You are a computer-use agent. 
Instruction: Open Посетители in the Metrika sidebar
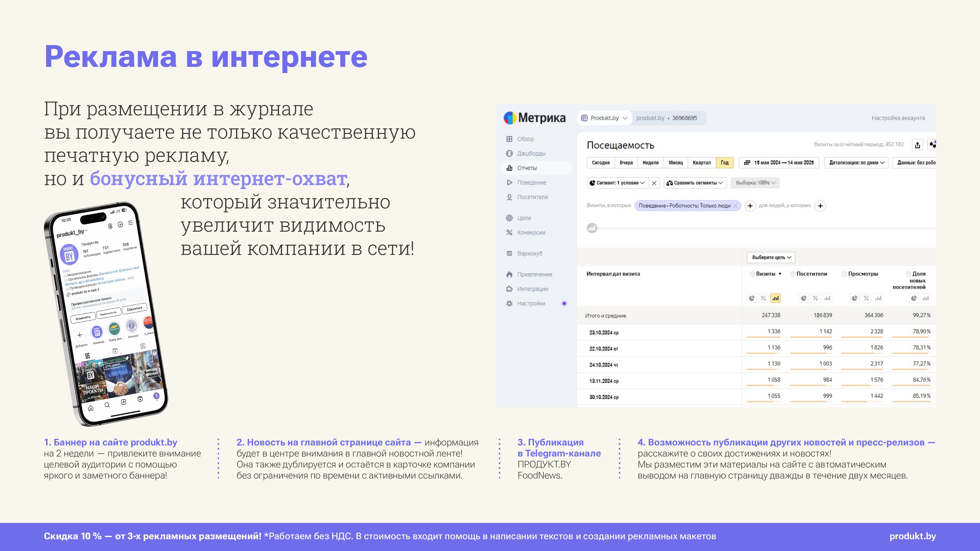tap(527, 197)
